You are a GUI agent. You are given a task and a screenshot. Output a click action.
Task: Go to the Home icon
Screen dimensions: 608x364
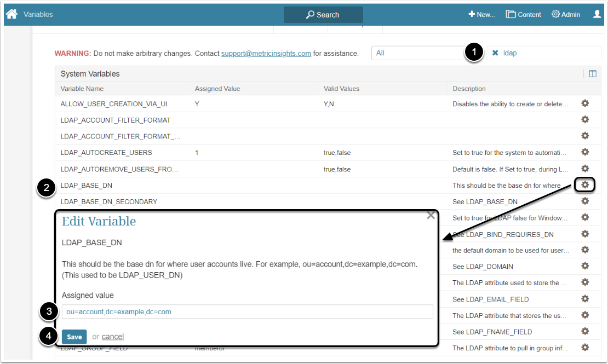(12, 14)
